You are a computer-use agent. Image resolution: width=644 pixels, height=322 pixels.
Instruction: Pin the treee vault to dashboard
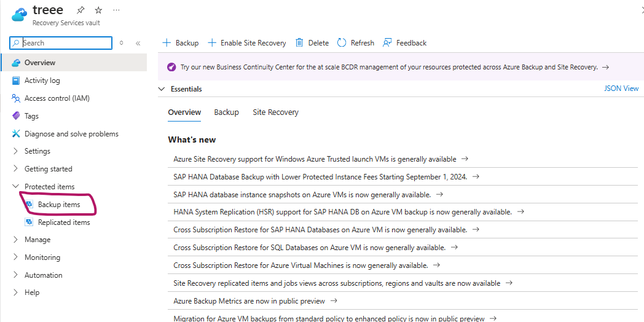coord(80,10)
